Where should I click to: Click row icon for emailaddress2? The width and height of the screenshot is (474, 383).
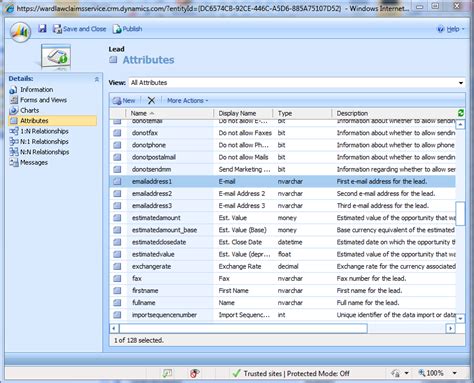click(117, 194)
